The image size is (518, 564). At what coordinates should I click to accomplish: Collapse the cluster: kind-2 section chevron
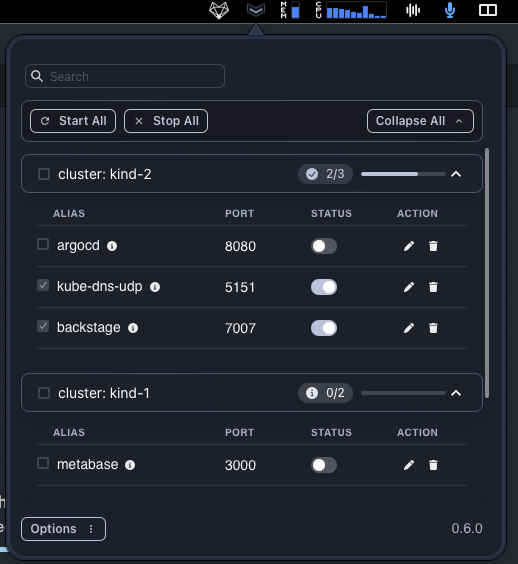click(x=456, y=174)
